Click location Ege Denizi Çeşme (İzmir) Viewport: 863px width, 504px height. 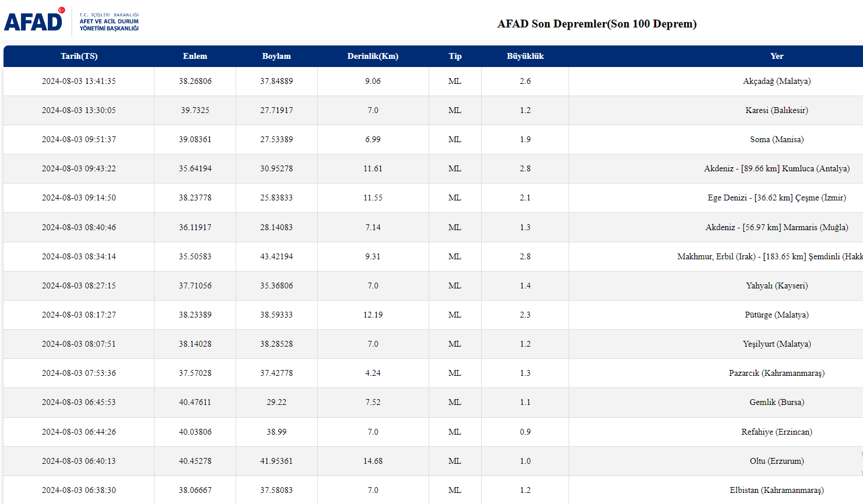[x=777, y=198]
